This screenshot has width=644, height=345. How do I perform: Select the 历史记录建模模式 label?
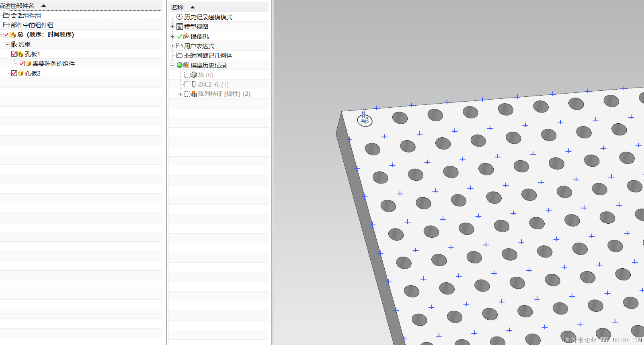[208, 17]
